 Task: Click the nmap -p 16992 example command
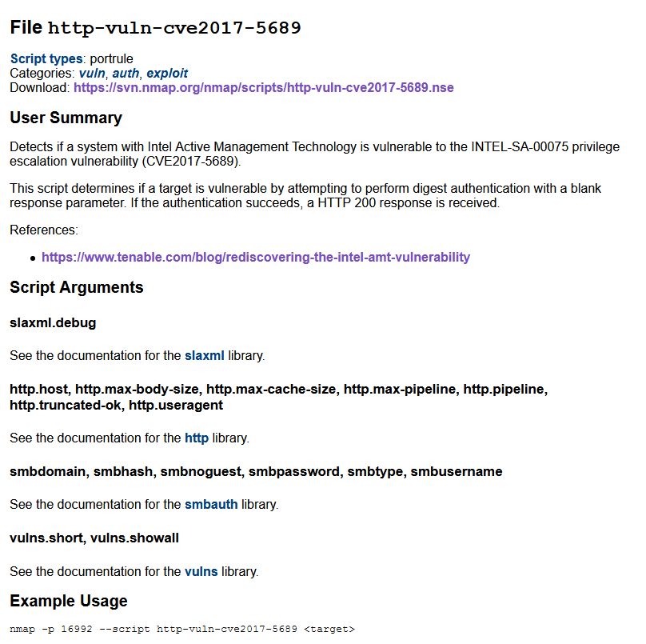click(x=182, y=629)
